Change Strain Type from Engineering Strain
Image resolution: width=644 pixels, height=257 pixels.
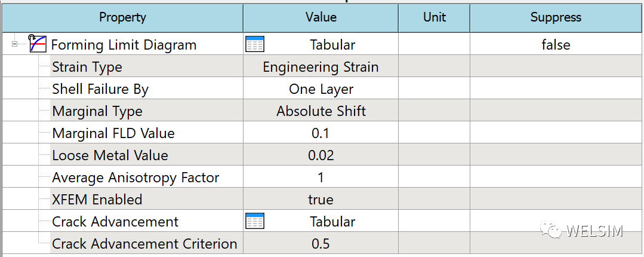pyautogui.click(x=321, y=66)
